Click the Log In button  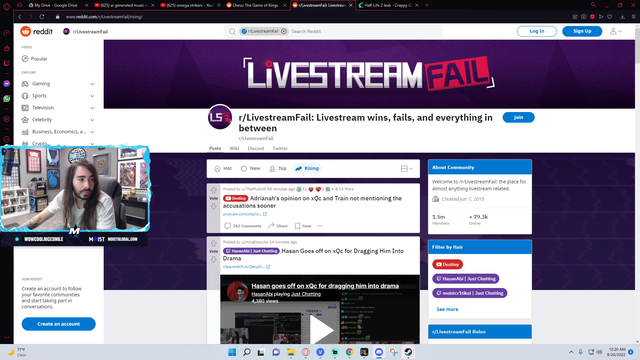click(x=537, y=31)
